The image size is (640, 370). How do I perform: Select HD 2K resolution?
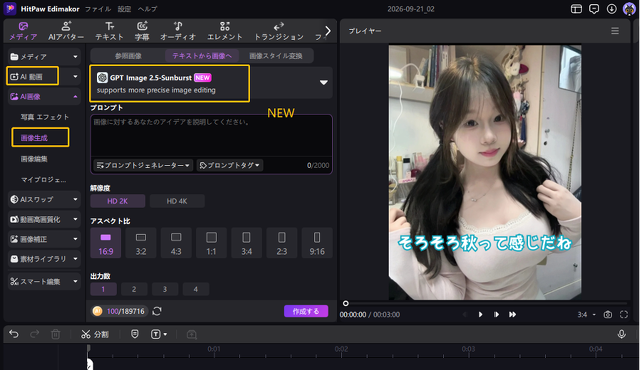coord(118,201)
